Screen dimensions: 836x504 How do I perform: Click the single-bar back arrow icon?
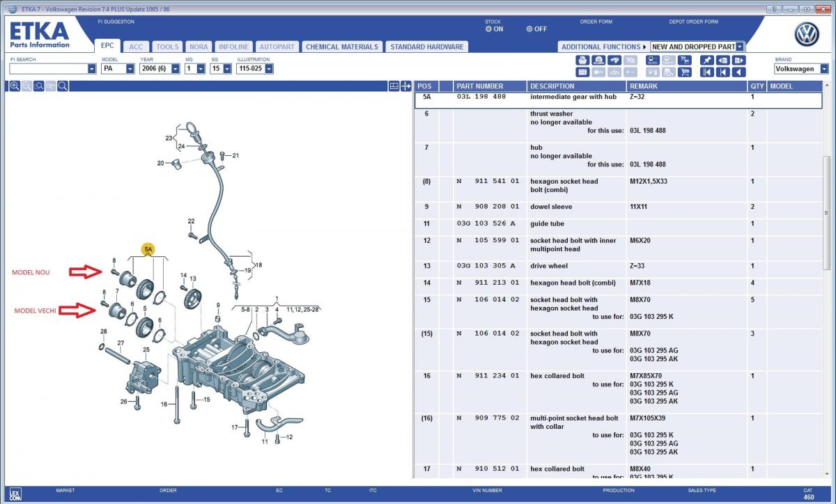point(723,72)
